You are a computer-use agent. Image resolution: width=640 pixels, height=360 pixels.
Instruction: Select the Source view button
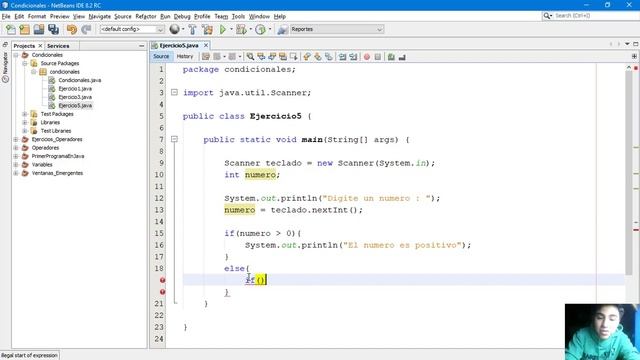pos(161,56)
